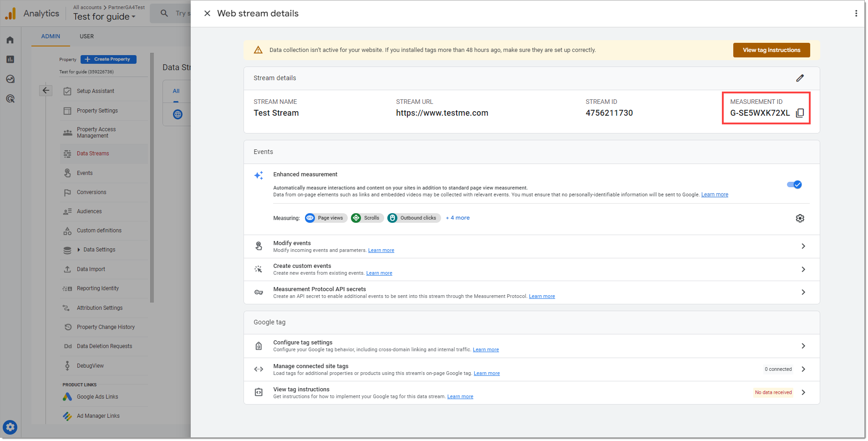868x441 pixels.
Task: Click the Create Property button
Action: pos(108,59)
